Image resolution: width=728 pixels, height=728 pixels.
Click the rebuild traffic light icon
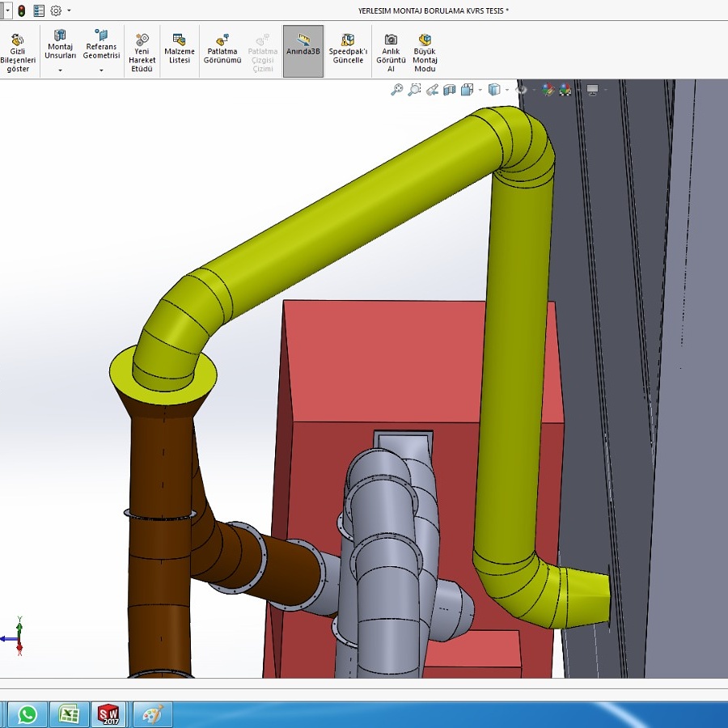click(x=21, y=11)
